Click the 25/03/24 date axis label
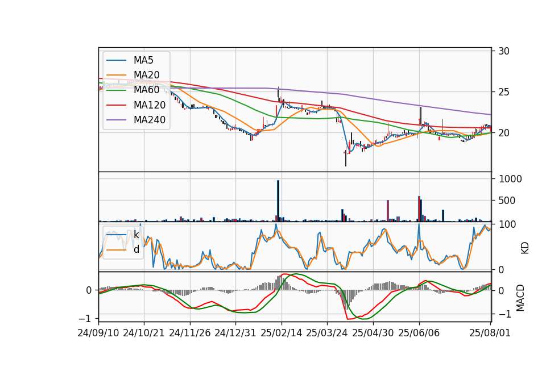Screen dimensions: 546x392 pyautogui.click(x=327, y=333)
